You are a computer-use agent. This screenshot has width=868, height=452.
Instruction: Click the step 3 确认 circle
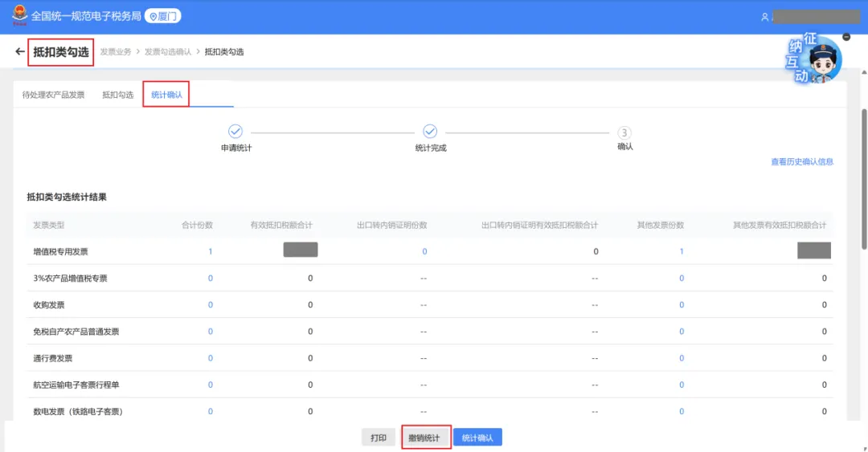click(624, 132)
